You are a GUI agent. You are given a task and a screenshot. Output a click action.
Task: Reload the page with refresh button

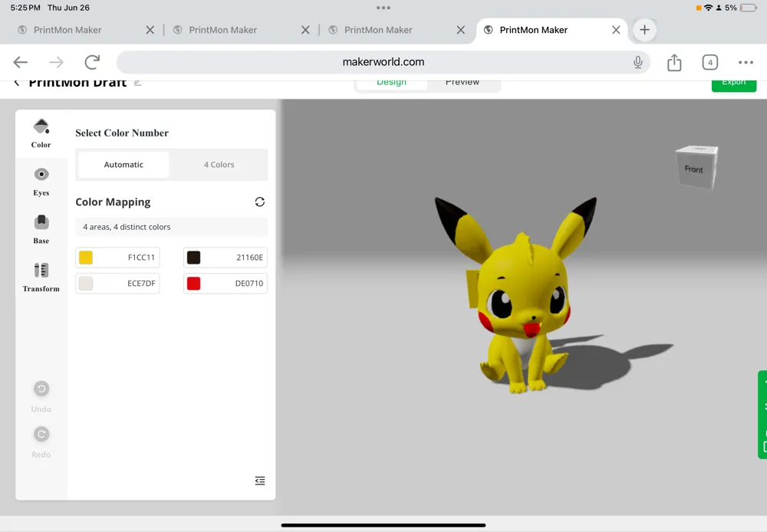click(x=92, y=62)
